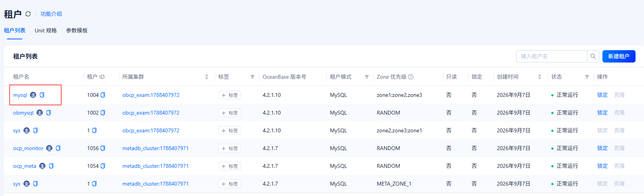Click the META_ZONE_1 priority value

[x=394, y=184]
